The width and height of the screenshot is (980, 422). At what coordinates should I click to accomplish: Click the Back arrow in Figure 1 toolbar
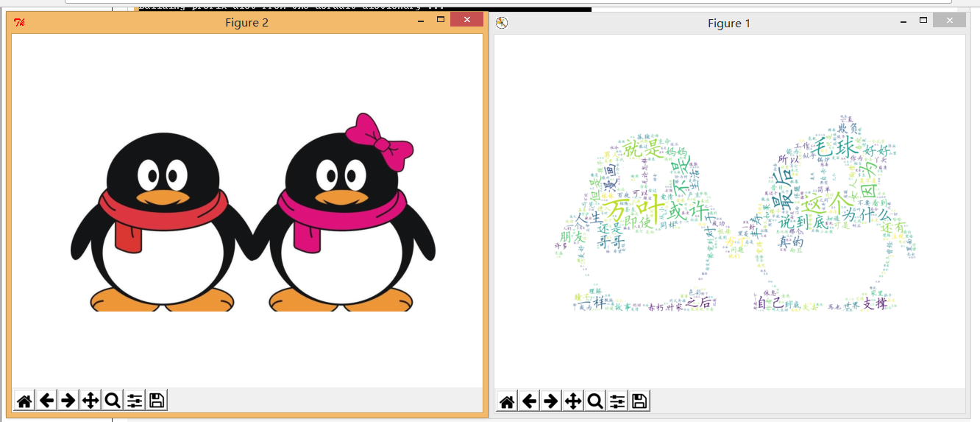click(529, 401)
